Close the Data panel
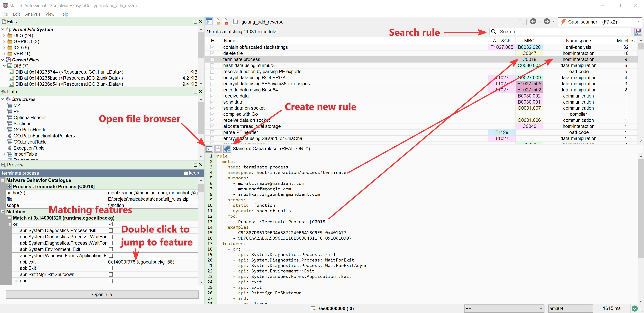Image resolution: width=644 pixels, height=313 pixels. 201,92
